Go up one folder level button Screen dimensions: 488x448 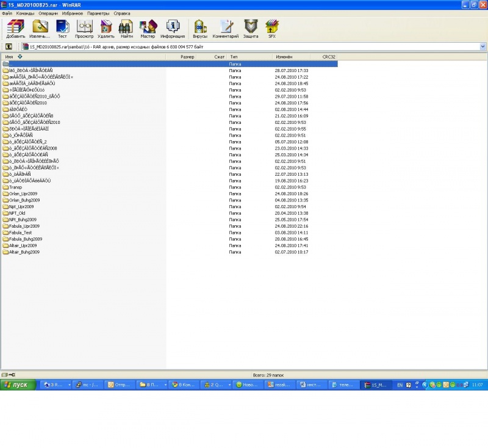pos(9,46)
